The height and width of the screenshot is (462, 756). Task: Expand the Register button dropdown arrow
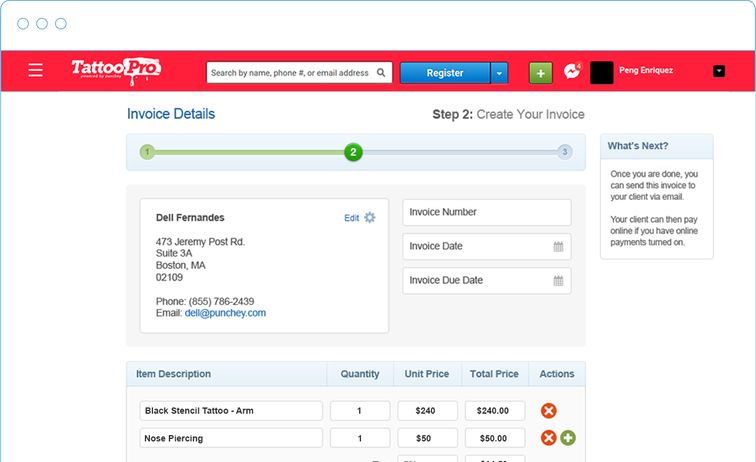click(500, 73)
